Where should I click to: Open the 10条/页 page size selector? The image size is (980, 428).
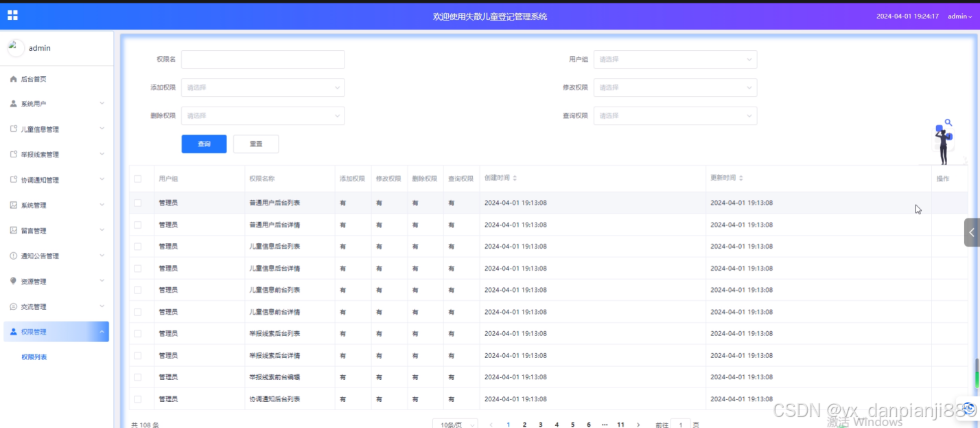pos(455,425)
